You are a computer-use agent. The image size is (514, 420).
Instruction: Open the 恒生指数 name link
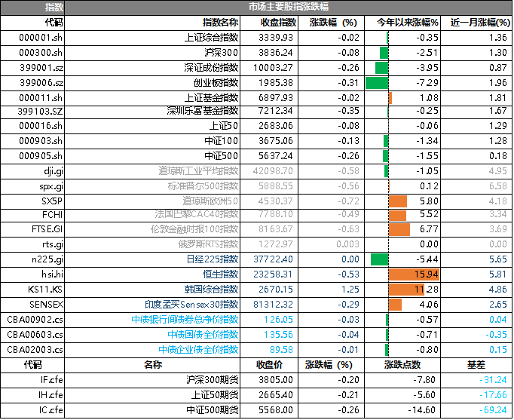pos(220,274)
